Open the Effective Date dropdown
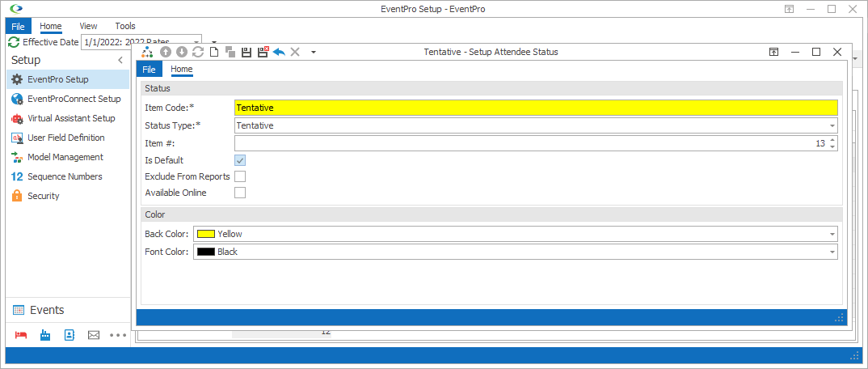 [x=196, y=42]
